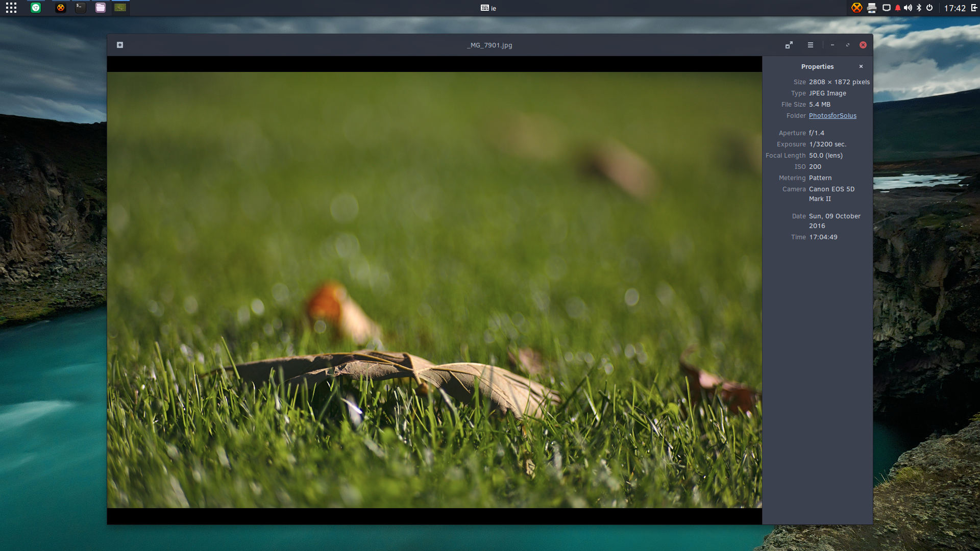Select the exposure value '1/3200 sec.'
The image size is (980, 551).
point(827,144)
